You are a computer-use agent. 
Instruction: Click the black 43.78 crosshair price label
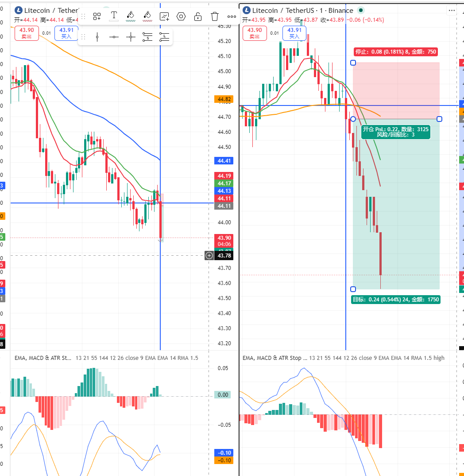pyautogui.click(x=224, y=256)
